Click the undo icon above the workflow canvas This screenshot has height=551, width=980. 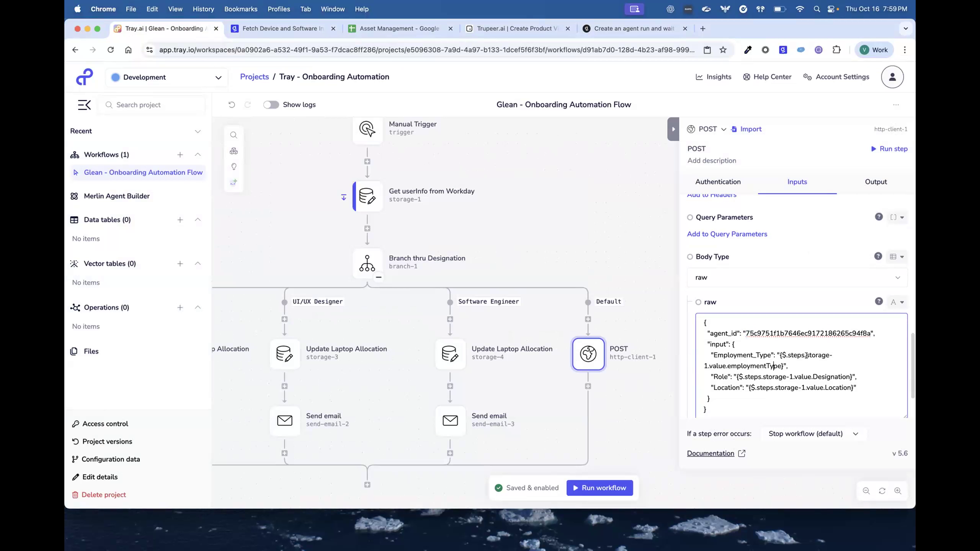231,104
